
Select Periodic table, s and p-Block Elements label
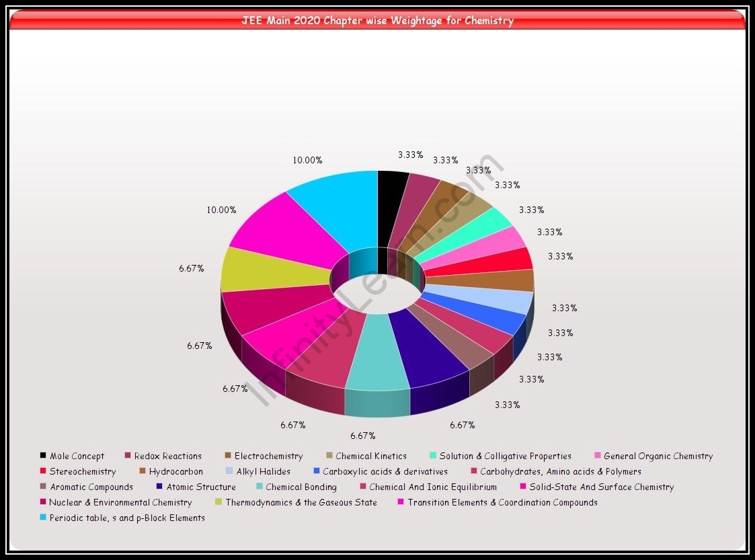click(x=126, y=518)
